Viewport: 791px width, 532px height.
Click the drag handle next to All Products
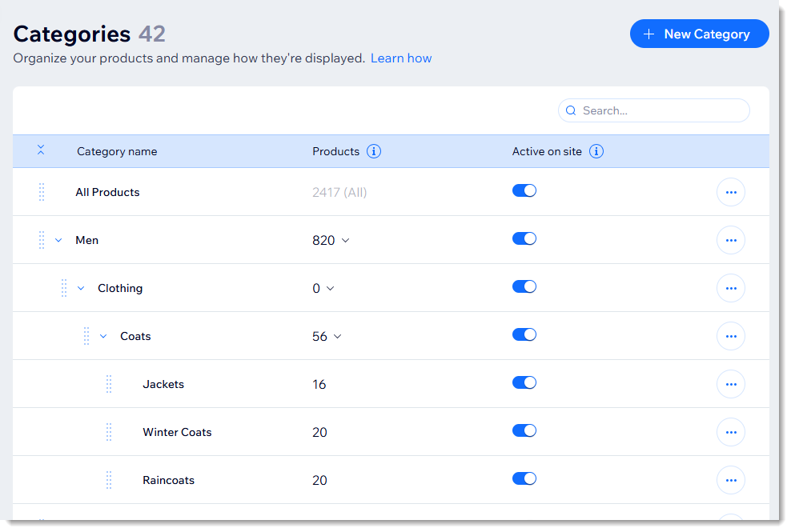pyautogui.click(x=42, y=192)
